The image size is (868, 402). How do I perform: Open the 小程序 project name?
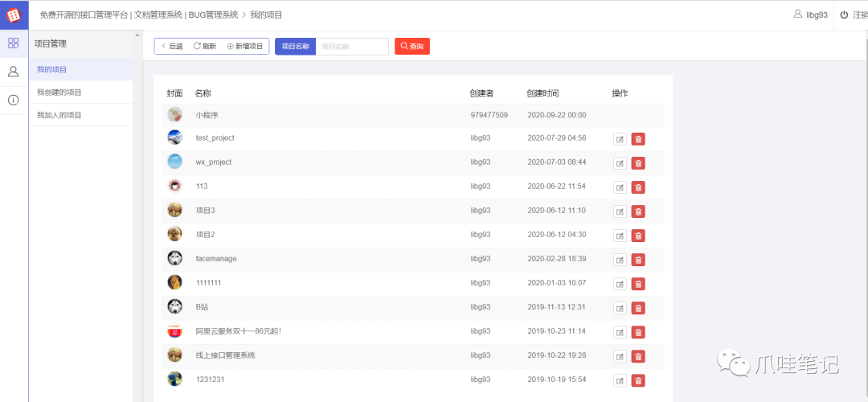pyautogui.click(x=207, y=115)
